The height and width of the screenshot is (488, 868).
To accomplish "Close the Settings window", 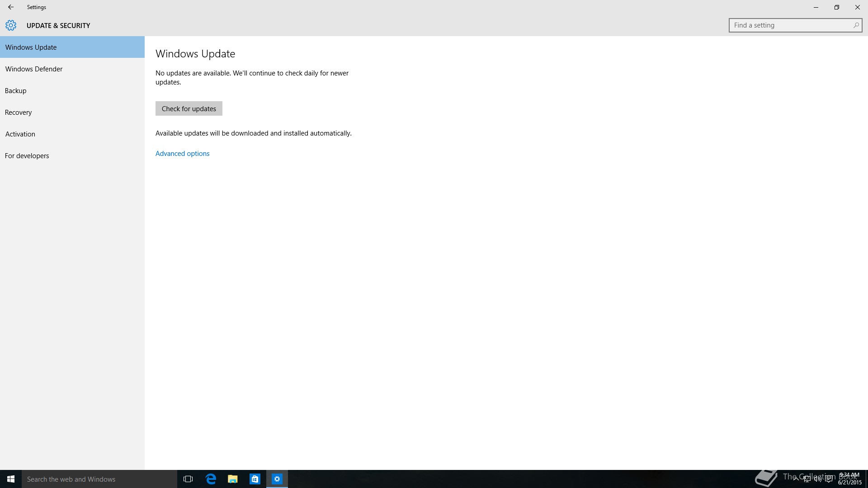I will pyautogui.click(x=858, y=7).
